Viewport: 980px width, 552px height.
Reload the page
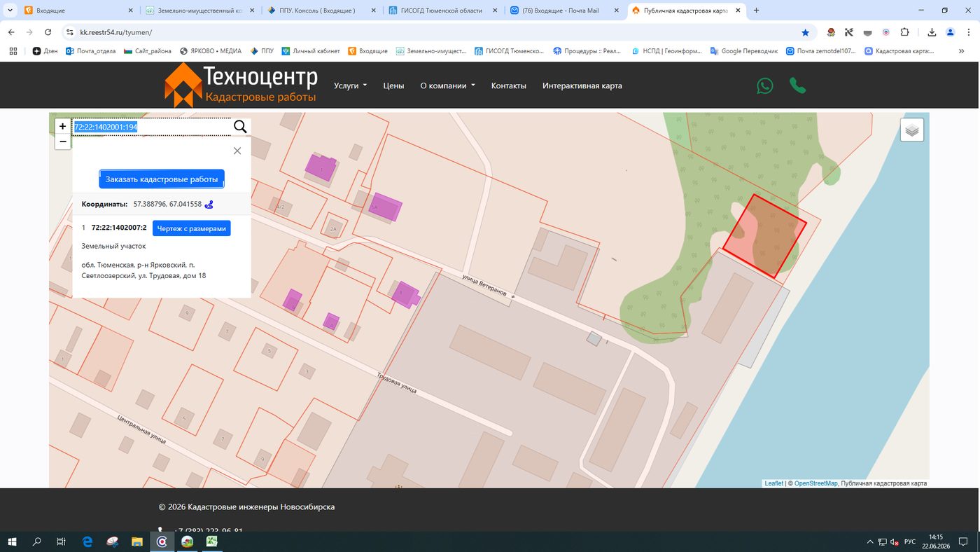(x=48, y=32)
